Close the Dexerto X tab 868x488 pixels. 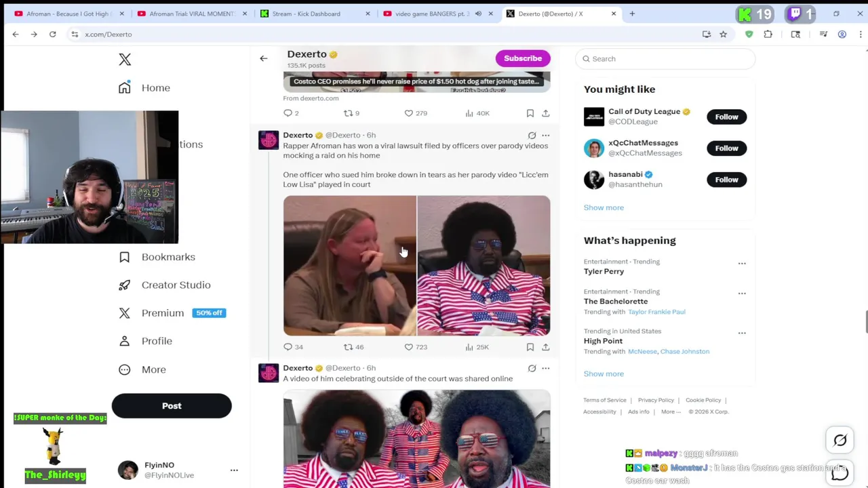[x=614, y=14]
